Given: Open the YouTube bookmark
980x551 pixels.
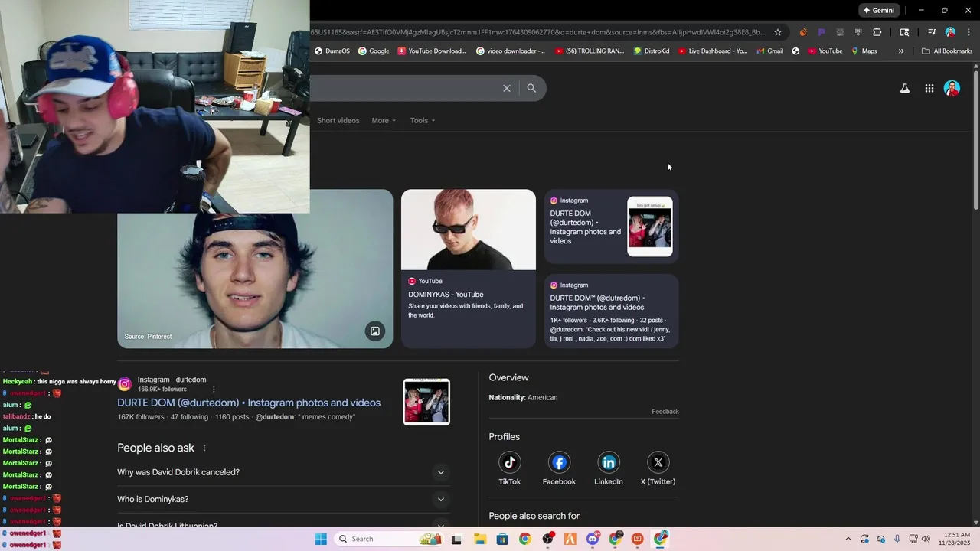Looking at the screenshot, I should pos(825,51).
